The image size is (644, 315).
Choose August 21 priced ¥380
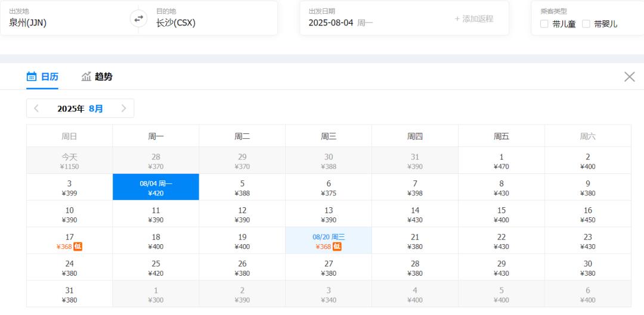click(415, 241)
